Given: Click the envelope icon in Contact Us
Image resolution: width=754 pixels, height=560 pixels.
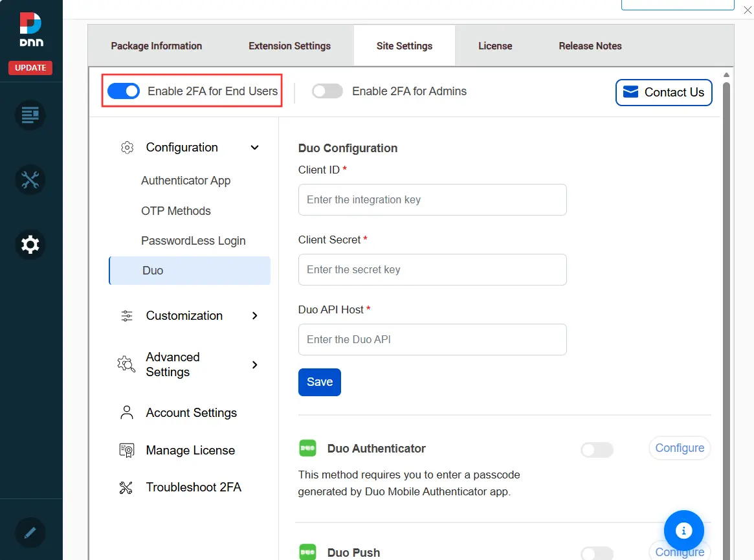Looking at the screenshot, I should [630, 92].
